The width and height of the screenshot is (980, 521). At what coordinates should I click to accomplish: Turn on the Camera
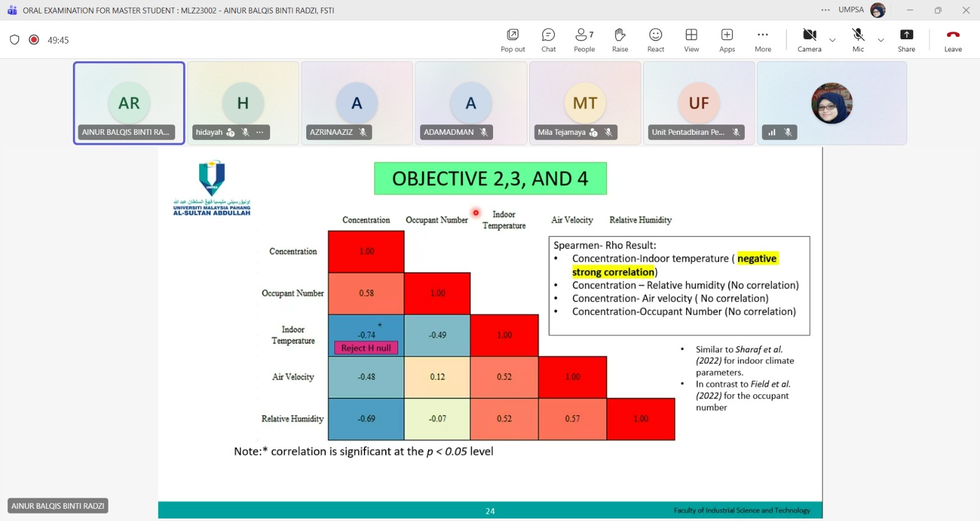click(x=809, y=40)
